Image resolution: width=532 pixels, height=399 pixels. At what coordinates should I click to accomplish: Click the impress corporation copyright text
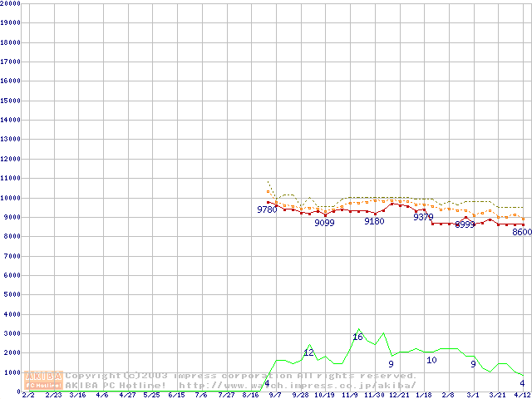(x=241, y=376)
